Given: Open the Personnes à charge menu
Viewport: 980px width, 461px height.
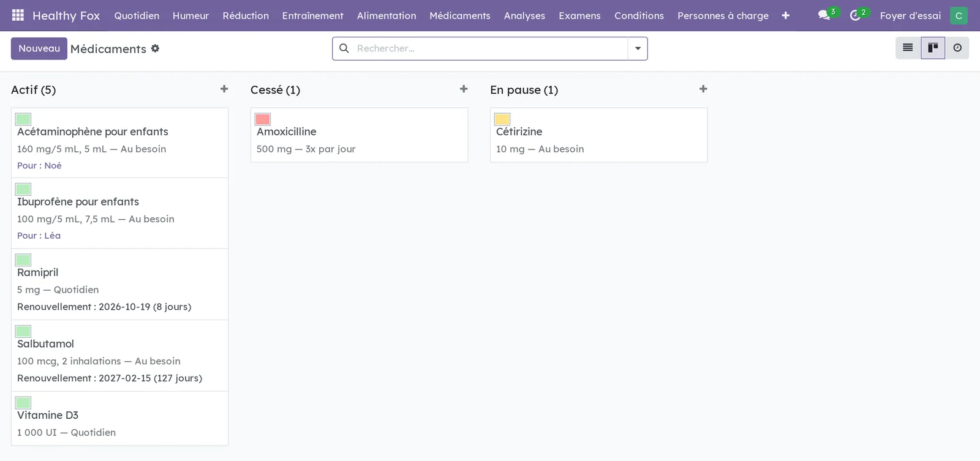Looking at the screenshot, I should (723, 15).
